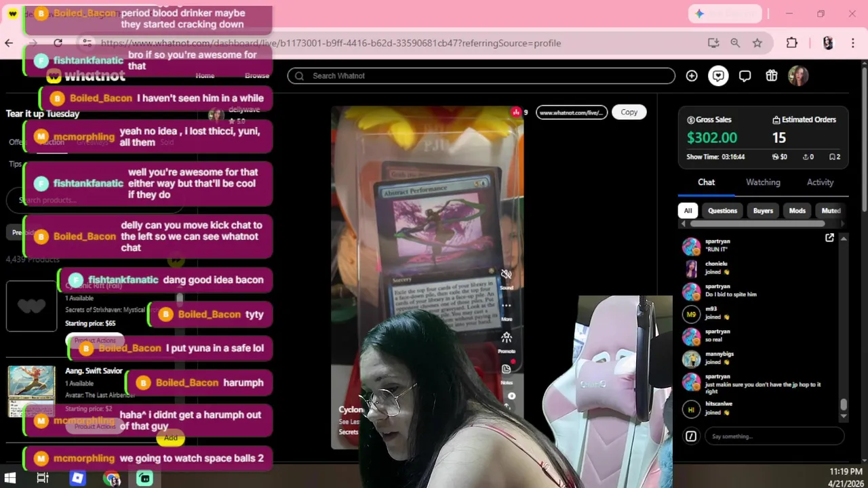Image resolution: width=868 pixels, height=488 pixels.
Task: Click the slash commands icon beside chat input
Action: 691,436
